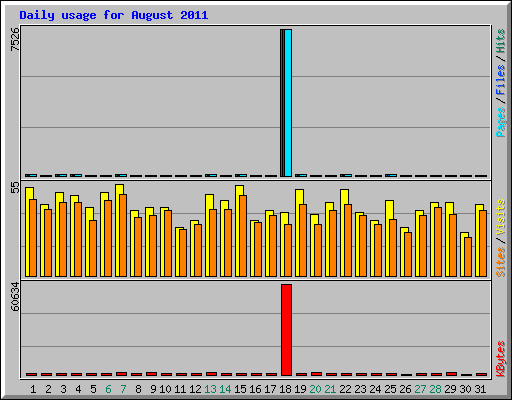The height and width of the screenshot is (400, 512).
Task: Click the 7526 axis value
Action: [15, 39]
